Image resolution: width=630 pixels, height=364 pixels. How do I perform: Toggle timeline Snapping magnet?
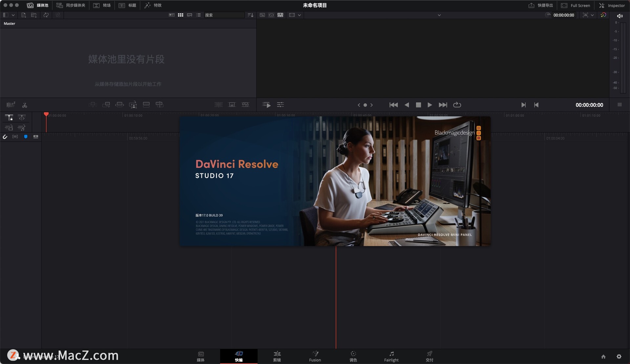pyautogui.click(x=5, y=137)
